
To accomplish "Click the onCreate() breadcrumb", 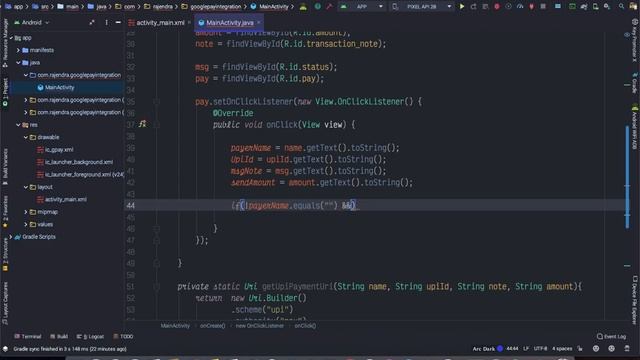I will pos(213,326).
